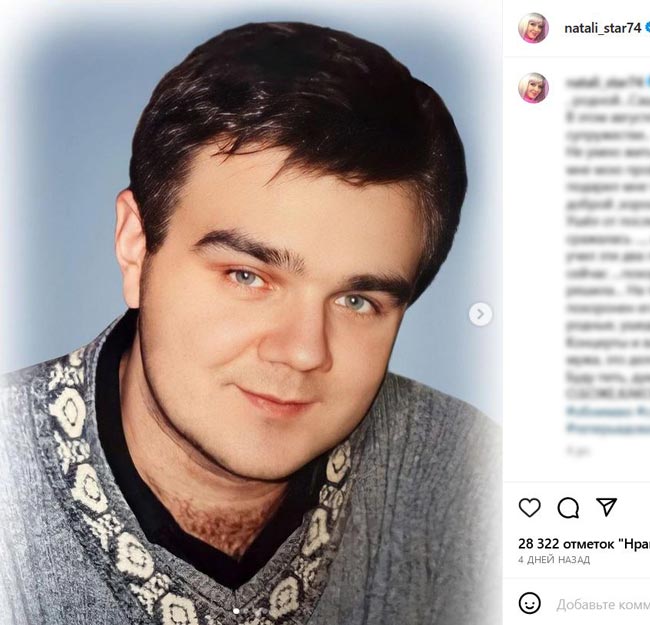Share the post using the paper plane icon

(606, 507)
